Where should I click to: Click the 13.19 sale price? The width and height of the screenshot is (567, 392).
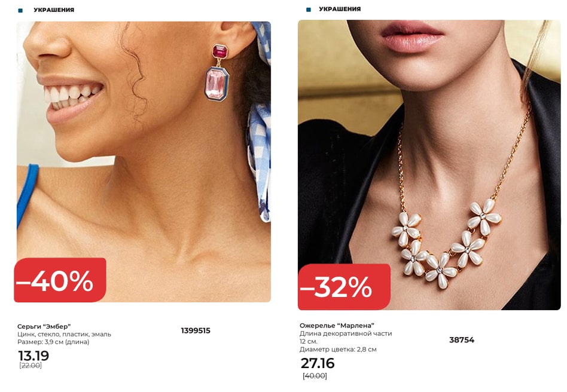[33, 356]
